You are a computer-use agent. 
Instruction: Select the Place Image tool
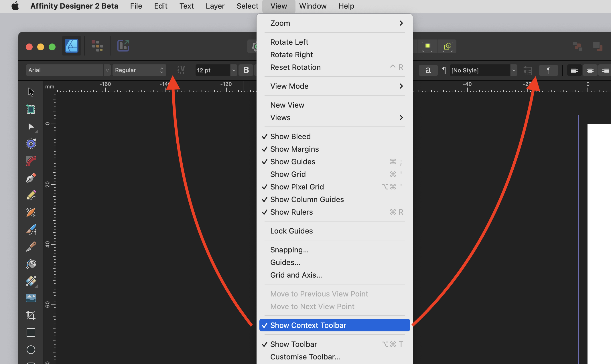tap(31, 298)
